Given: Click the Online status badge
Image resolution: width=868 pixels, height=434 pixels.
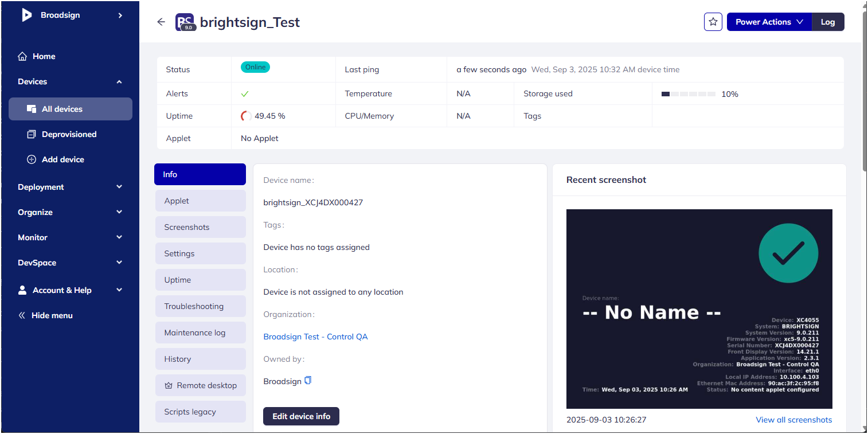Looking at the screenshot, I should click(x=255, y=67).
